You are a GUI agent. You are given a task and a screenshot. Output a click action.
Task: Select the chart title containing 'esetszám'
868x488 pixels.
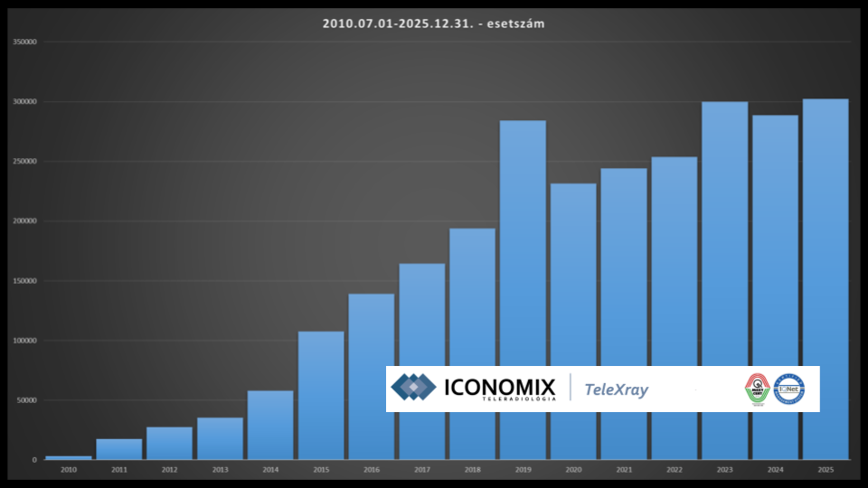coord(433,23)
